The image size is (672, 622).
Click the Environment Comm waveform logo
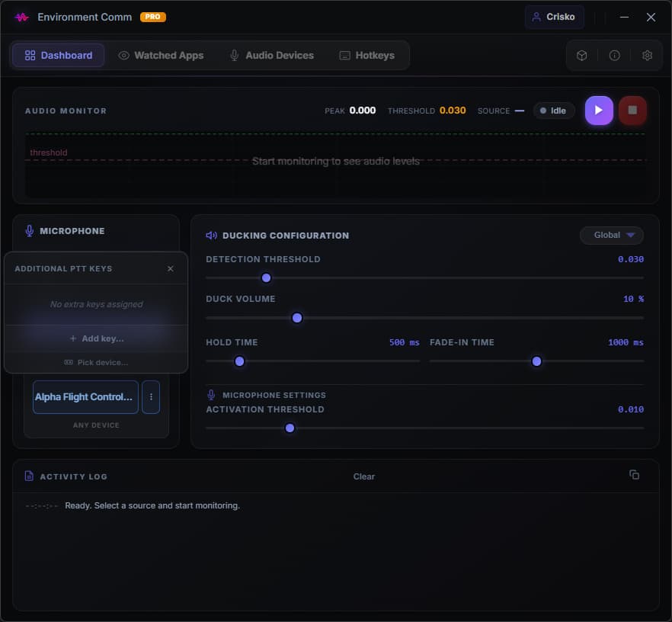[22, 17]
